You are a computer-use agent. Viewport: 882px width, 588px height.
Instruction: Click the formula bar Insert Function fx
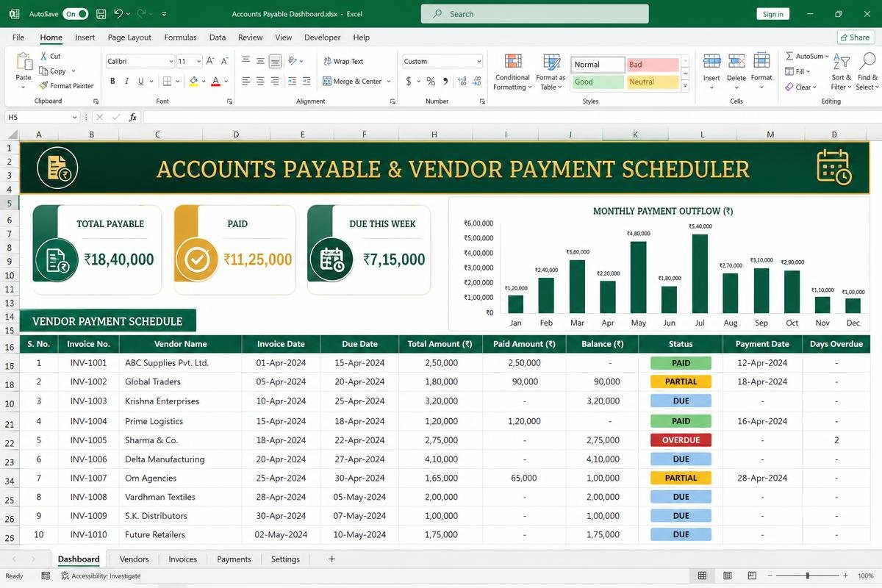pyautogui.click(x=133, y=117)
